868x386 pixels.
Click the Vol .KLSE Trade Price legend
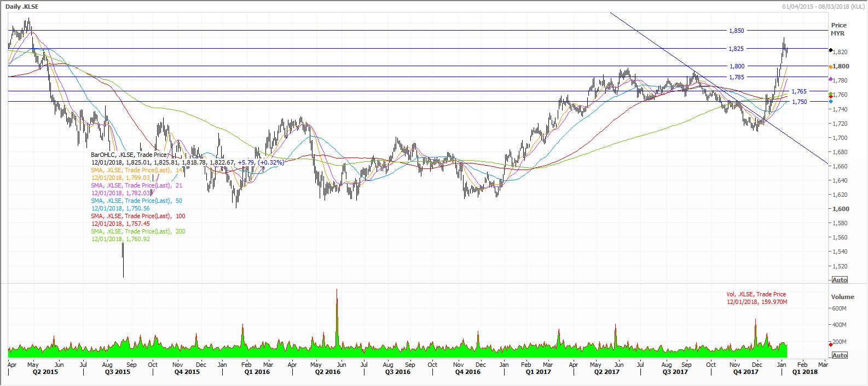[x=756, y=294]
